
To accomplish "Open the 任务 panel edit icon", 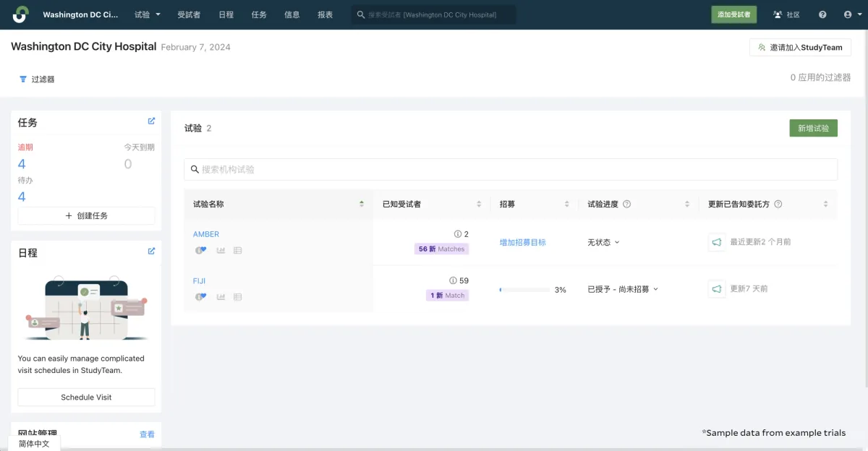I will point(151,121).
